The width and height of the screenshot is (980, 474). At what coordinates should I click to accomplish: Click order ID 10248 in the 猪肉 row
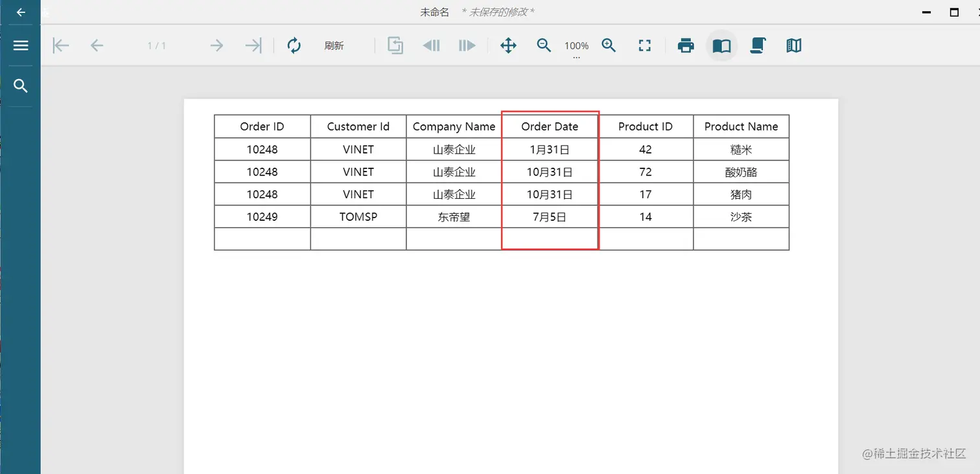coord(262,194)
